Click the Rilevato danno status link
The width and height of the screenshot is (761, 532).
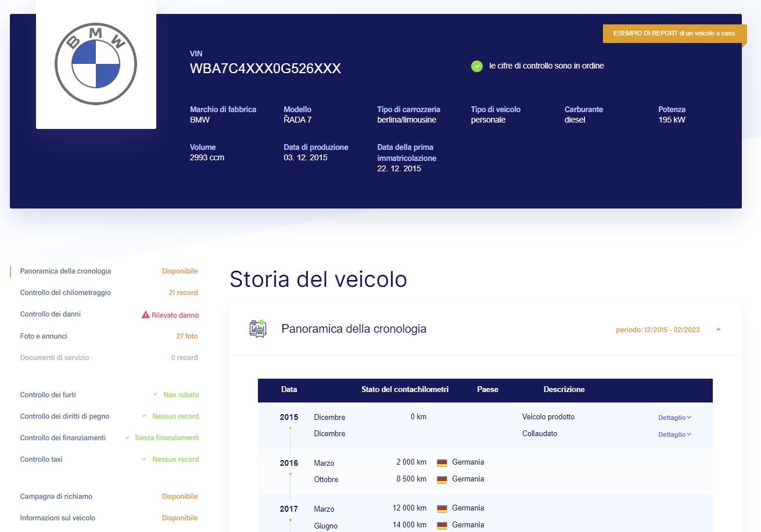175,315
